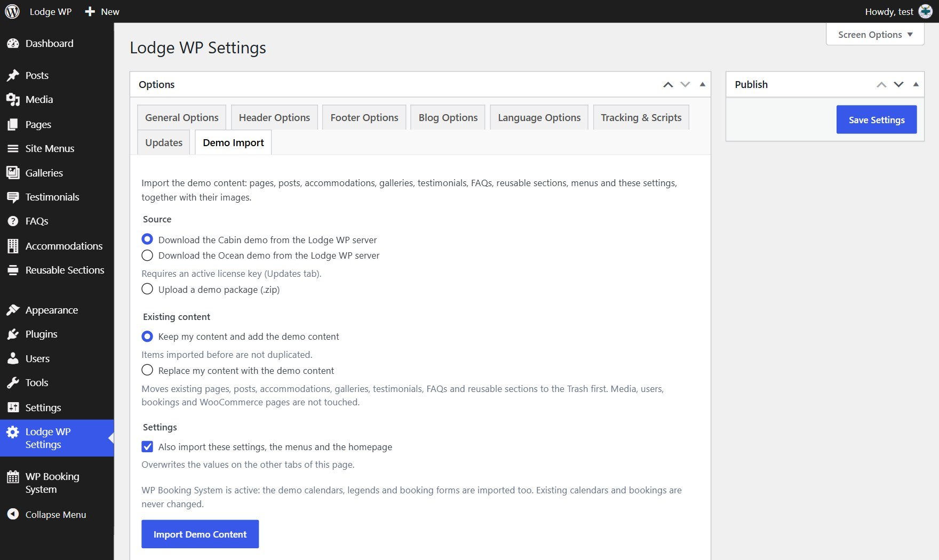This screenshot has width=939, height=560.
Task: Move the Options panel down
Action: [x=686, y=85]
